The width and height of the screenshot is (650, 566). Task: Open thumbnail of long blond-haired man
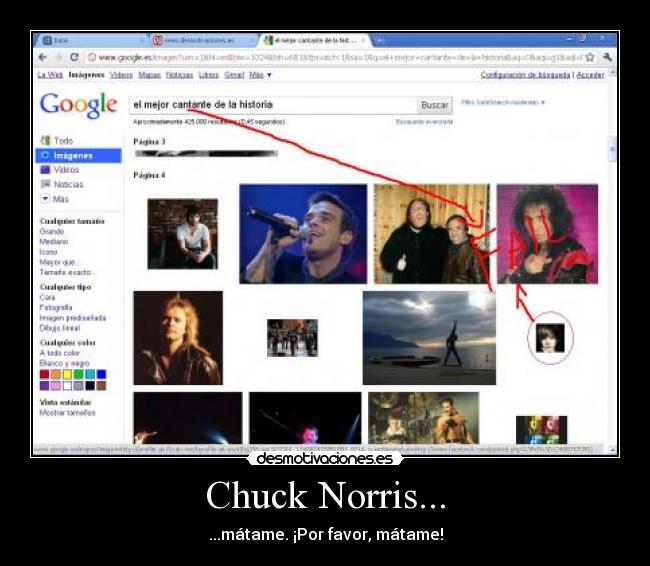coord(178,338)
